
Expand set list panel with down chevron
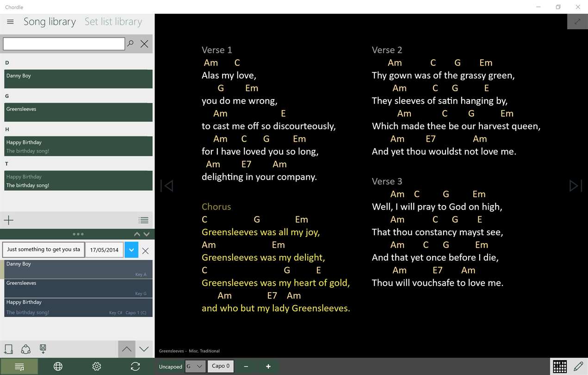146,234
